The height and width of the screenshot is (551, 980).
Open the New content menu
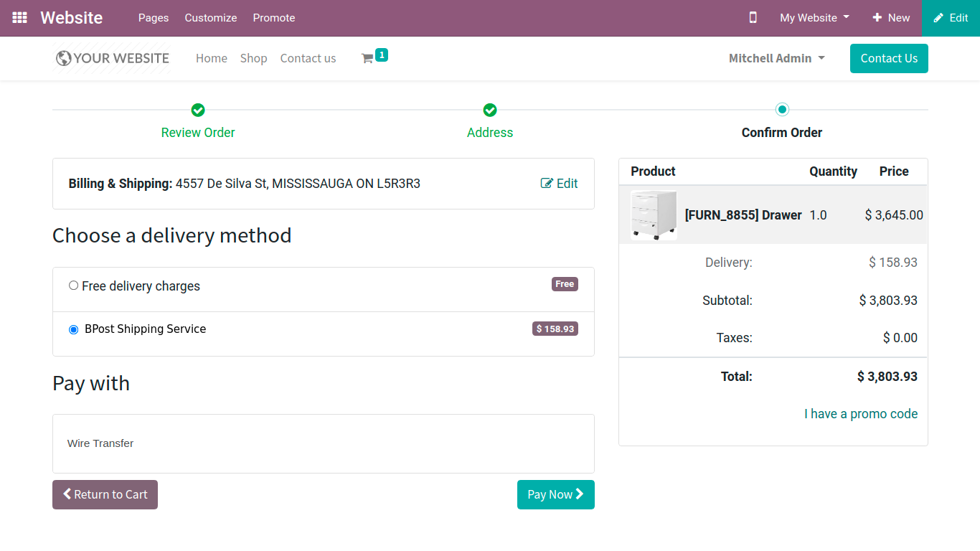tap(891, 18)
